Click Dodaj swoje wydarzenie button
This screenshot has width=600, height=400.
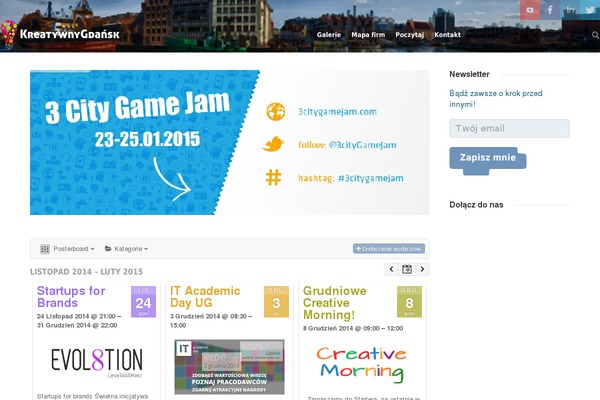pos(389,249)
